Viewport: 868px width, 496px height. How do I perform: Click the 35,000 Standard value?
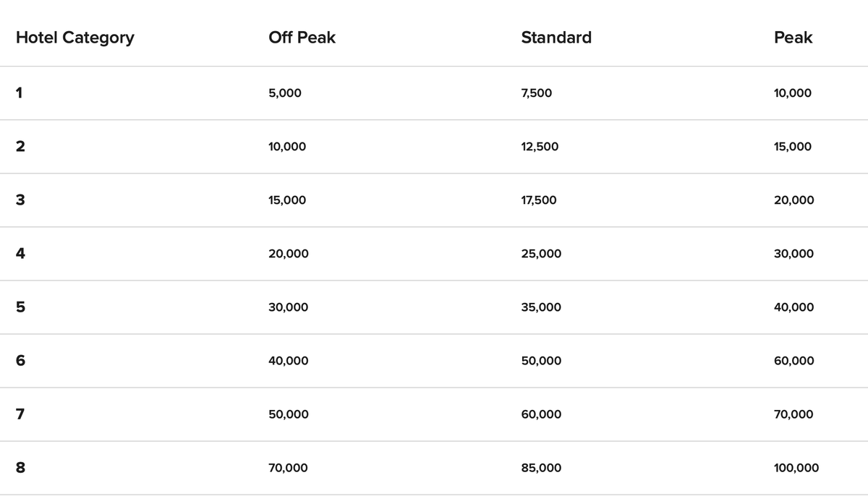(x=541, y=307)
